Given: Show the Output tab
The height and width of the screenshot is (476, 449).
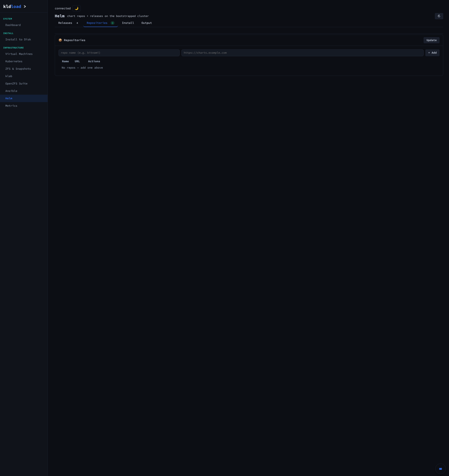Looking at the screenshot, I should point(147,23).
